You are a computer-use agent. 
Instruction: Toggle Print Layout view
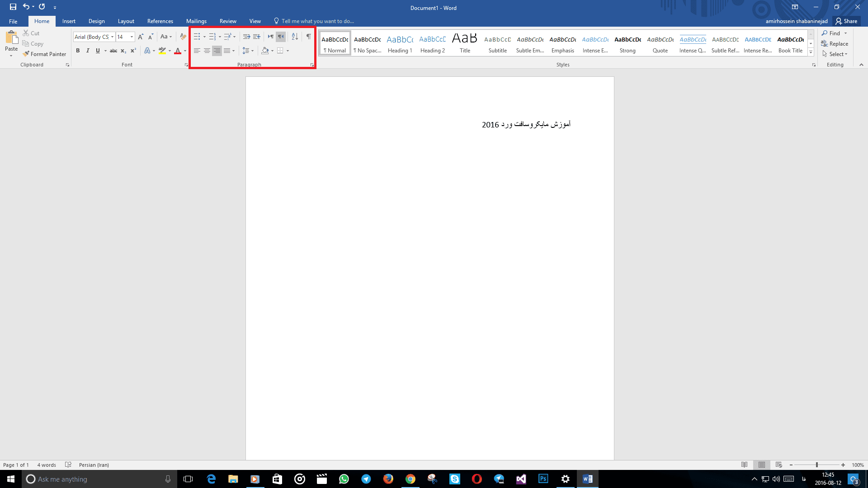click(762, 465)
